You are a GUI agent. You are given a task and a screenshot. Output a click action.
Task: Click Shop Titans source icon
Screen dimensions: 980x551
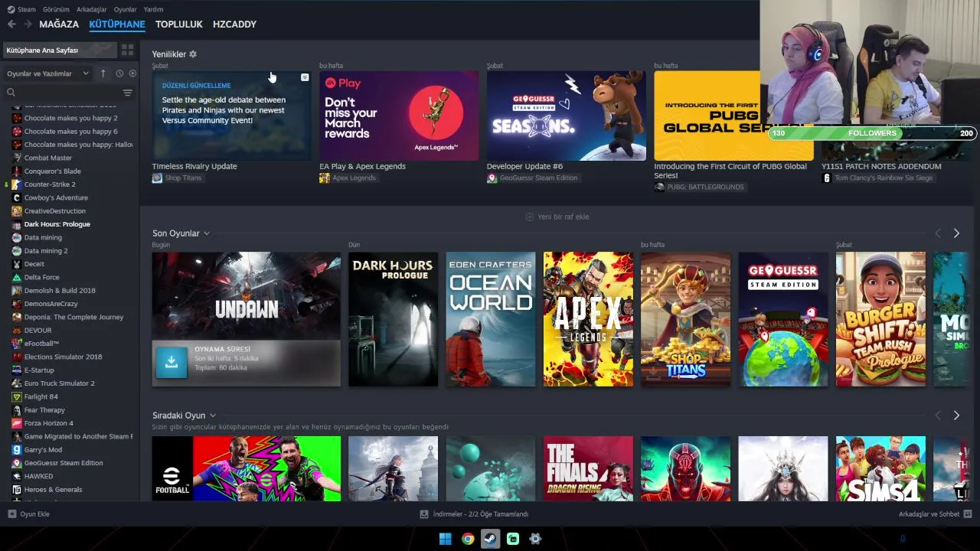pos(157,178)
